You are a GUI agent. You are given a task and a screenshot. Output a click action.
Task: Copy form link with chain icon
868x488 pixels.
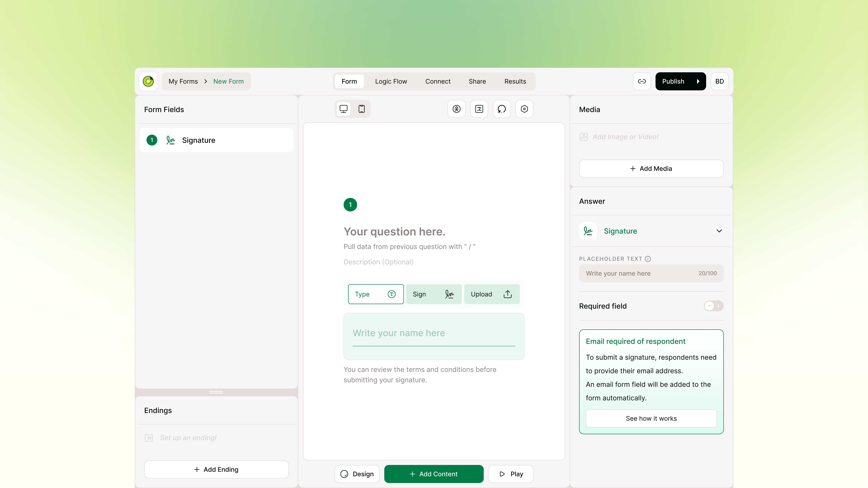(x=642, y=81)
